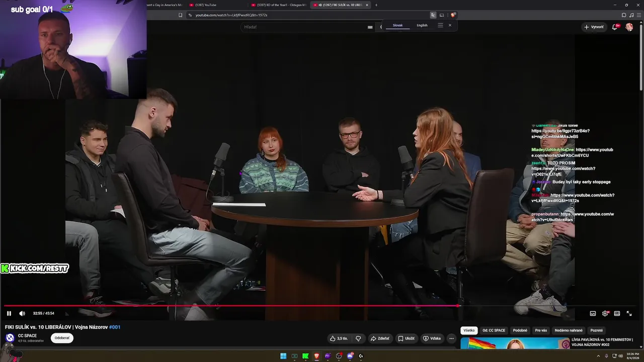Click the 32:55 / 45:54 time display

click(44, 313)
